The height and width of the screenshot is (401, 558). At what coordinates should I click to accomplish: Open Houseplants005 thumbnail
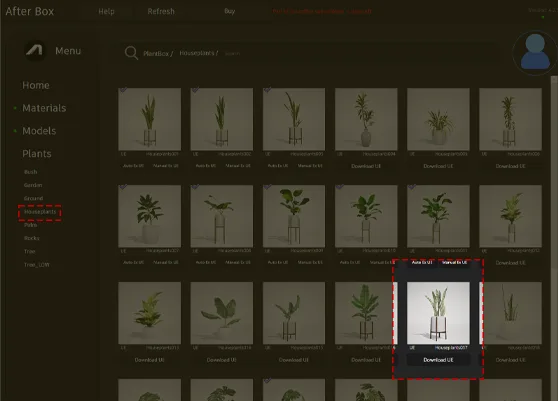(x=438, y=119)
